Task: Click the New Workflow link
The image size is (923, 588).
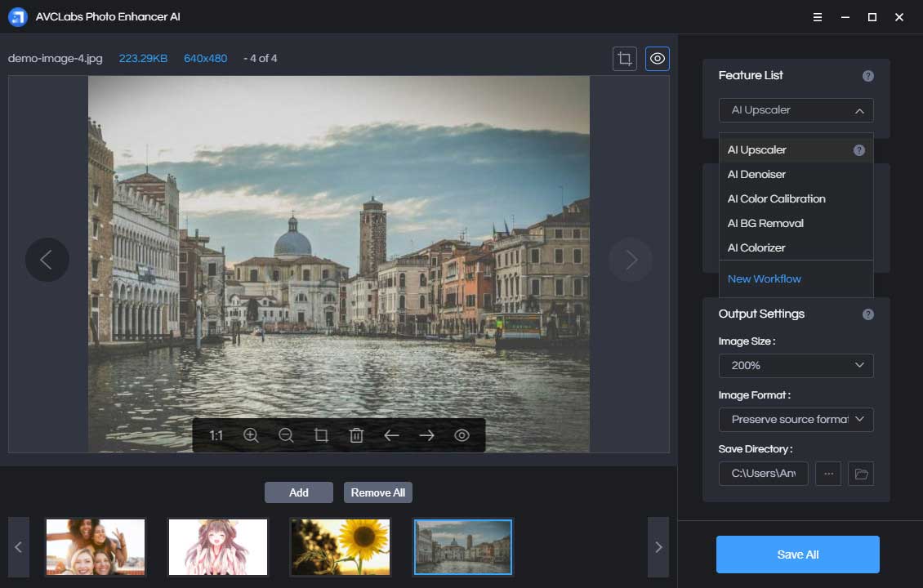Action: [x=764, y=278]
